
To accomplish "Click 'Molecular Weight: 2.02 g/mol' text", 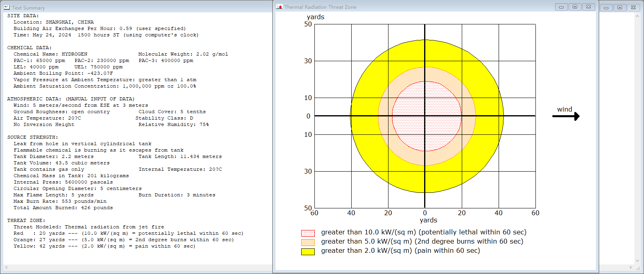I will pos(183,54).
